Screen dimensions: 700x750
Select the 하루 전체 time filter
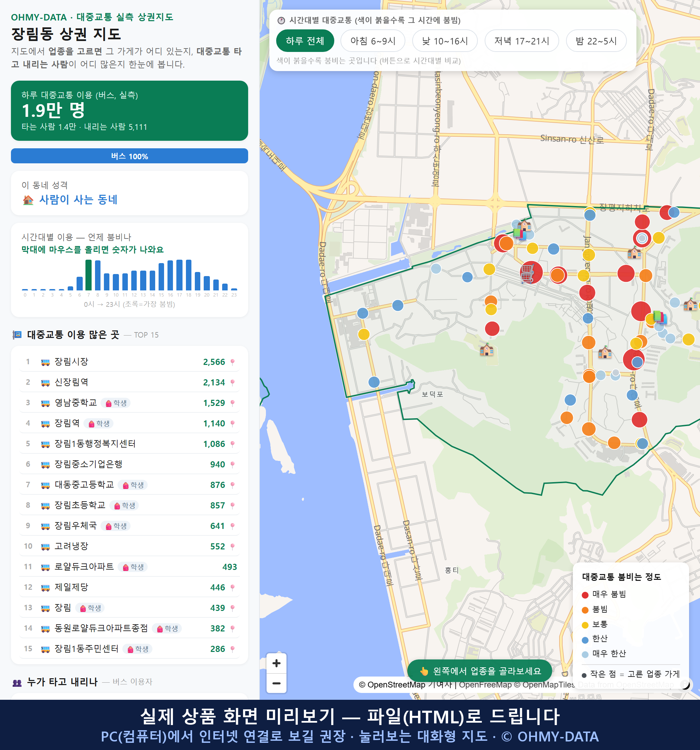(x=305, y=41)
